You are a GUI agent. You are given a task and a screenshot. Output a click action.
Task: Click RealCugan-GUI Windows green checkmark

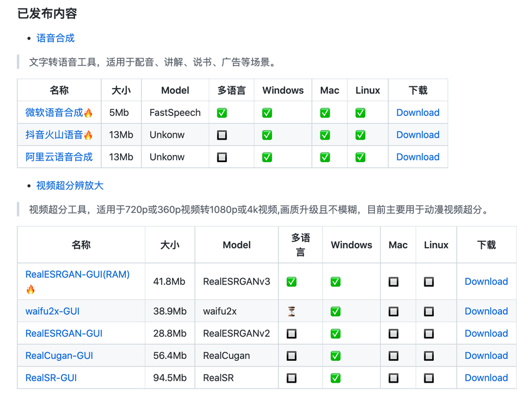pos(336,355)
